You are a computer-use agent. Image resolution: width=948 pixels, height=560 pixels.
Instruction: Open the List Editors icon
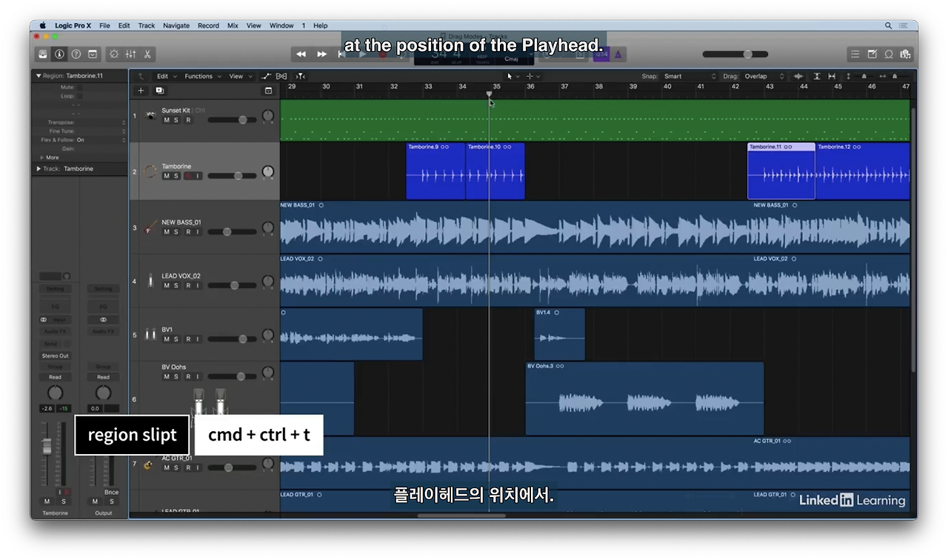[855, 54]
